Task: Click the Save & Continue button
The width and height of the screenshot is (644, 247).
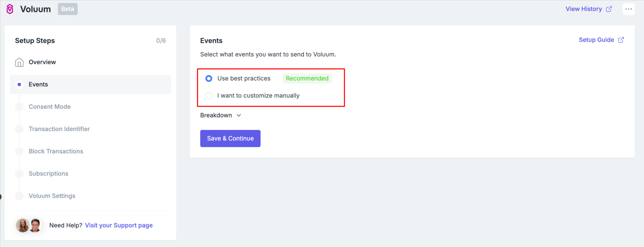Action: 230,138
